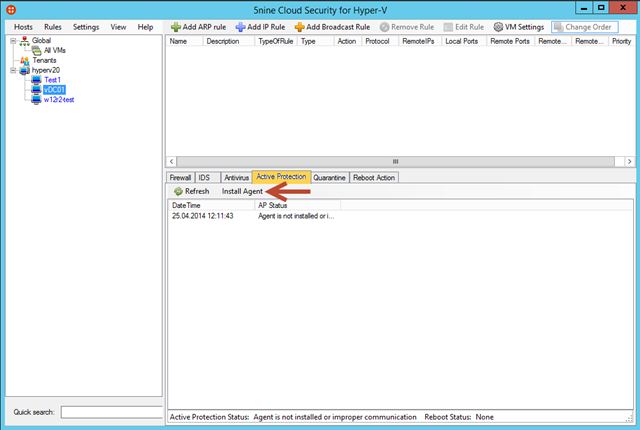The width and height of the screenshot is (640, 430).
Task: Select the hyperv20 host label
Action: pos(46,71)
